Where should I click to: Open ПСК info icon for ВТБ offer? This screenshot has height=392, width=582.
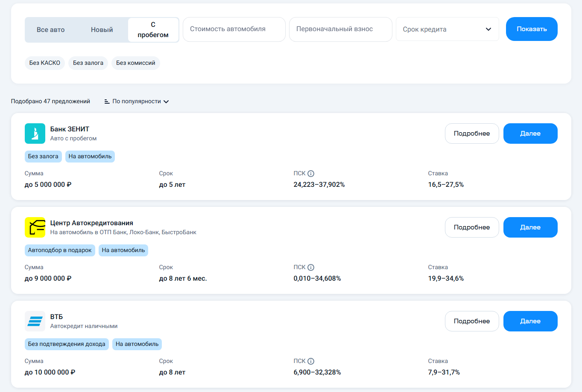[x=311, y=361]
